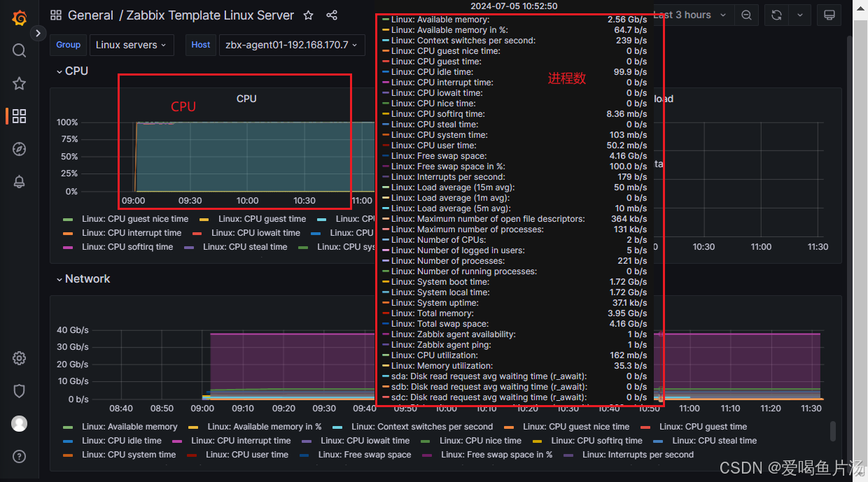868x482 pixels.
Task: Open color swatch for Network CPU guest time
Action: click(x=645, y=427)
